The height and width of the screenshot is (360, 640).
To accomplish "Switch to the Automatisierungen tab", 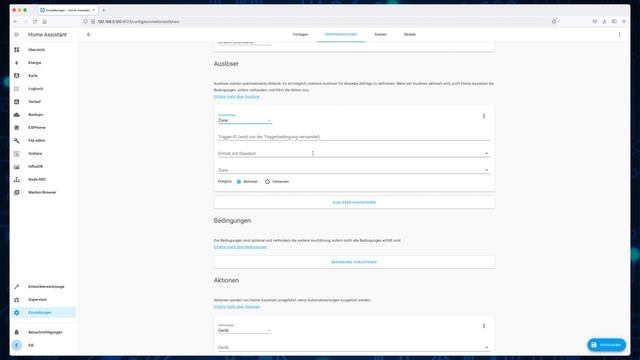I will (341, 35).
